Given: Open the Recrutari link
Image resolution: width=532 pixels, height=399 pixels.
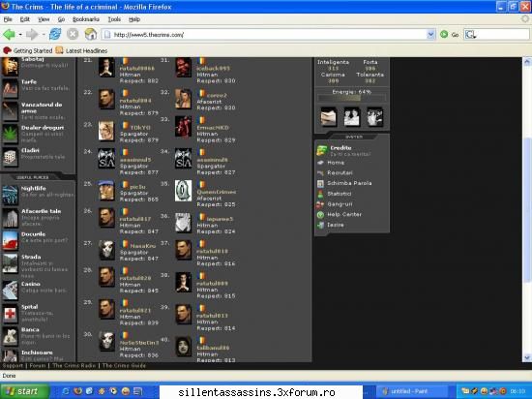Looking at the screenshot, I should 340,172.
